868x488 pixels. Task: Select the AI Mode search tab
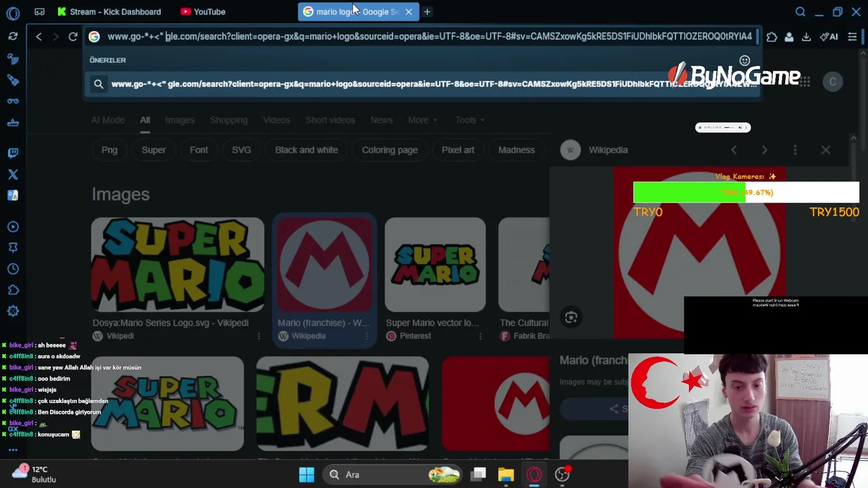[108, 120]
